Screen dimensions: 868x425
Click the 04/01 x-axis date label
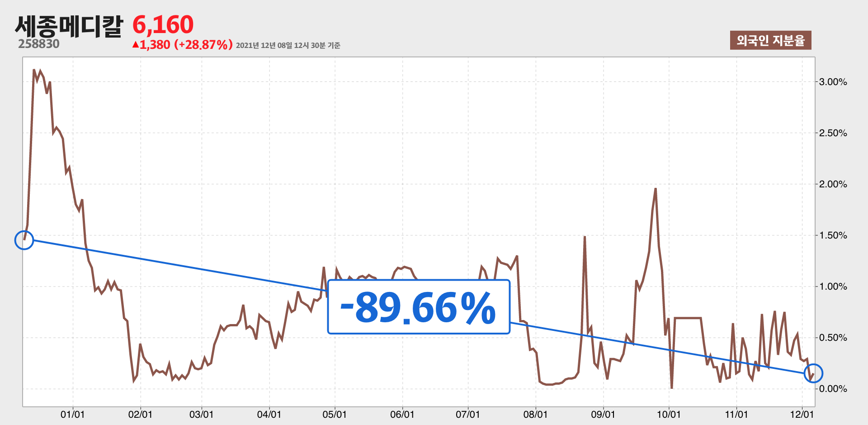(269, 415)
